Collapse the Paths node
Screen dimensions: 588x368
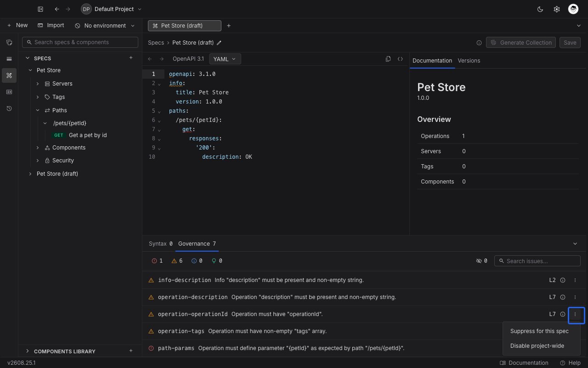38,110
